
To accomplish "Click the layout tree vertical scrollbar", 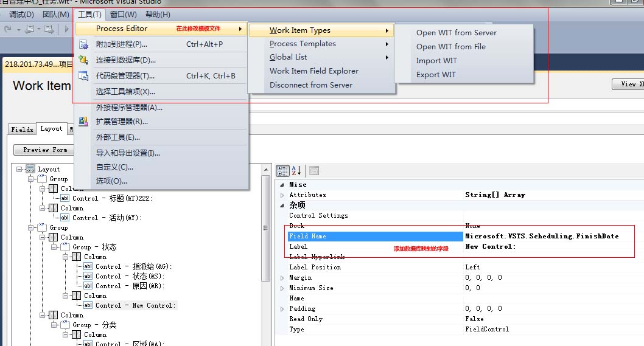I will 265,228.
